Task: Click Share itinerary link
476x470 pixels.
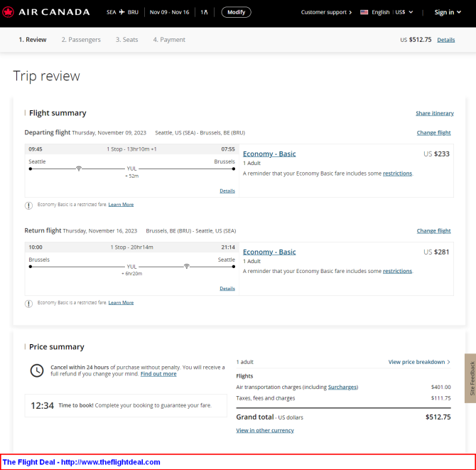Action: [435, 113]
